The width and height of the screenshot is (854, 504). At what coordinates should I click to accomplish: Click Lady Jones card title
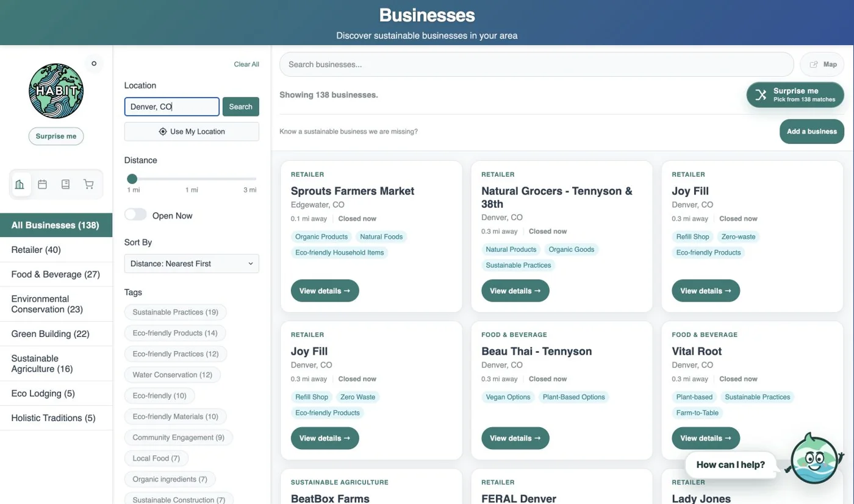pyautogui.click(x=701, y=499)
